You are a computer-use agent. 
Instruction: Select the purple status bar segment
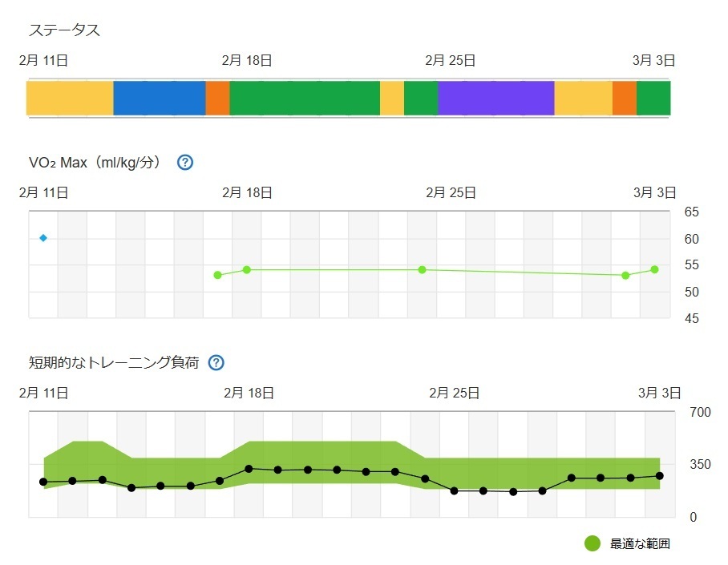point(495,98)
